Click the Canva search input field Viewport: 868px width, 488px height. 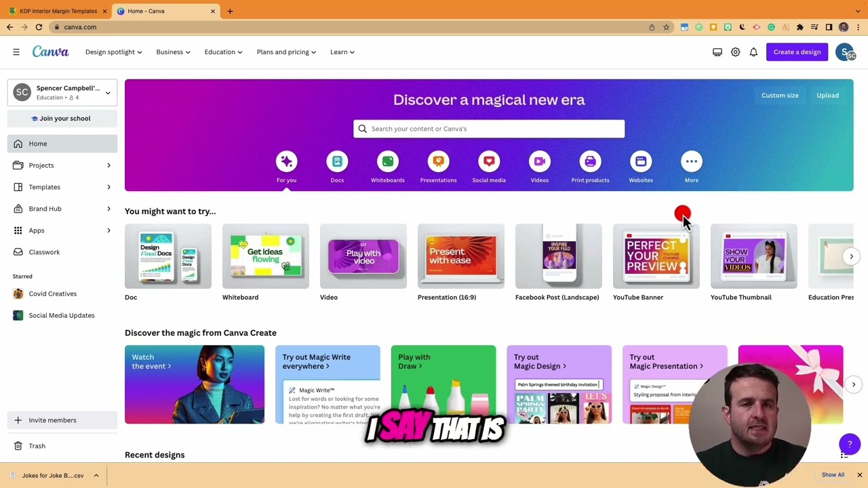tap(489, 129)
